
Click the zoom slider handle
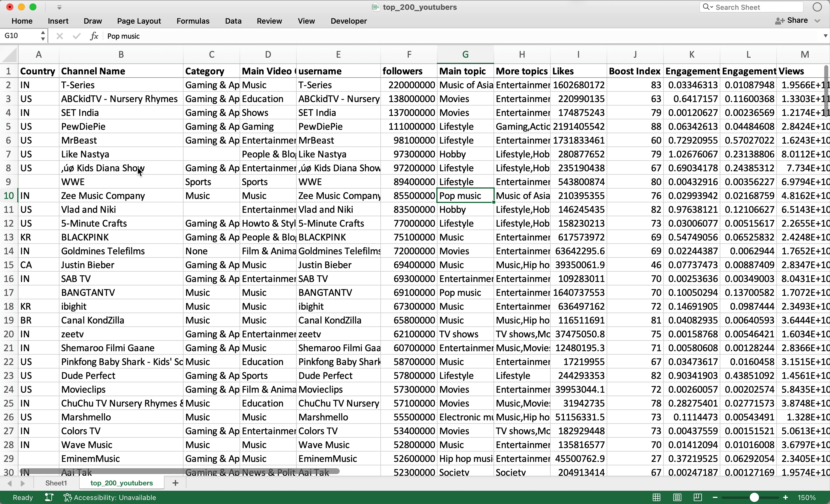coord(755,497)
